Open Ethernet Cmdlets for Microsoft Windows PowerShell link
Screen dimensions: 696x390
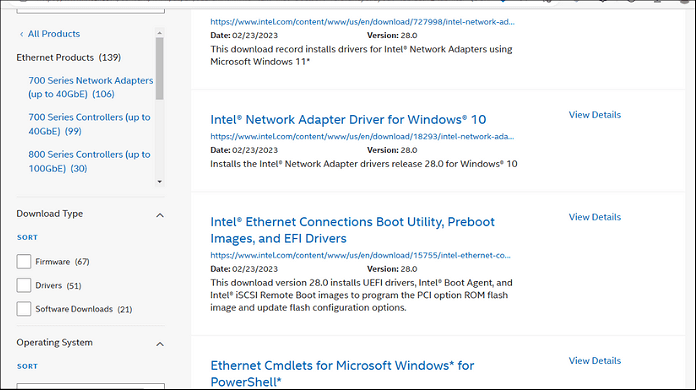point(342,374)
